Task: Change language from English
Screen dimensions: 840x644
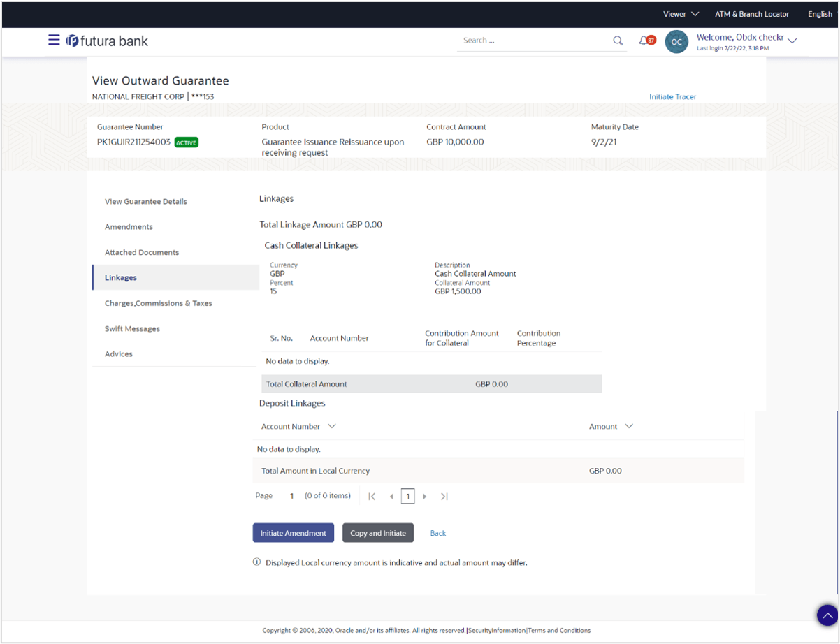Action: click(820, 14)
